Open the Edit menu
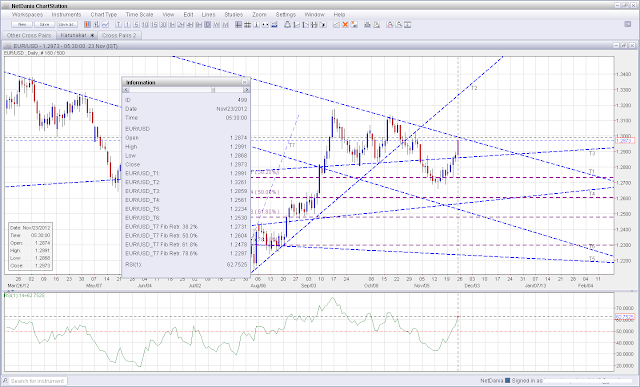The width and height of the screenshot is (640, 387). [188, 14]
